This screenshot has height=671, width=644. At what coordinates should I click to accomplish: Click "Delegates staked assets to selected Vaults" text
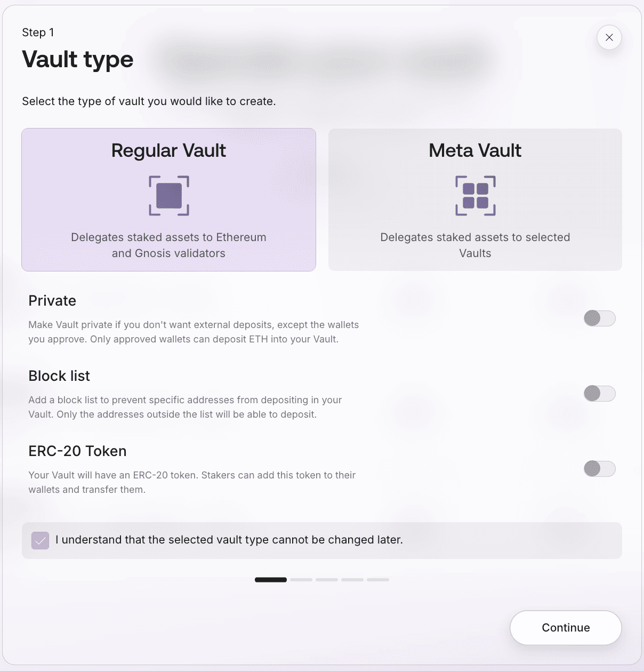pyautogui.click(x=475, y=245)
